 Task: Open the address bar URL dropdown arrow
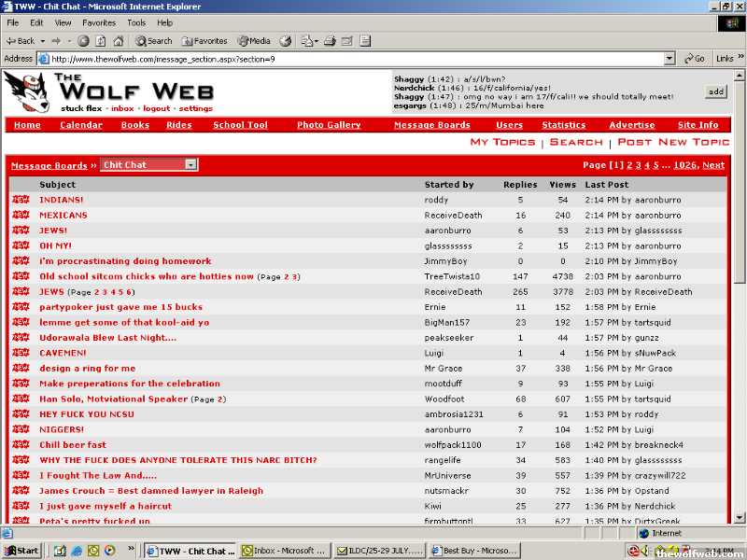point(669,58)
